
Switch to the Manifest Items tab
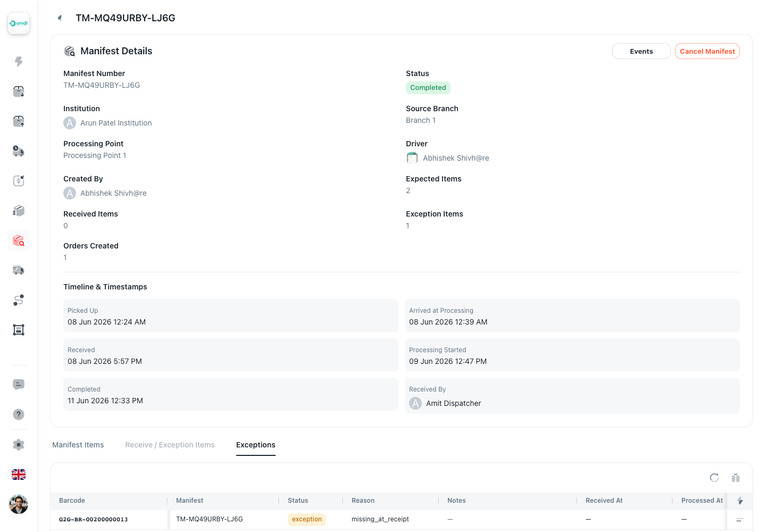tap(78, 445)
